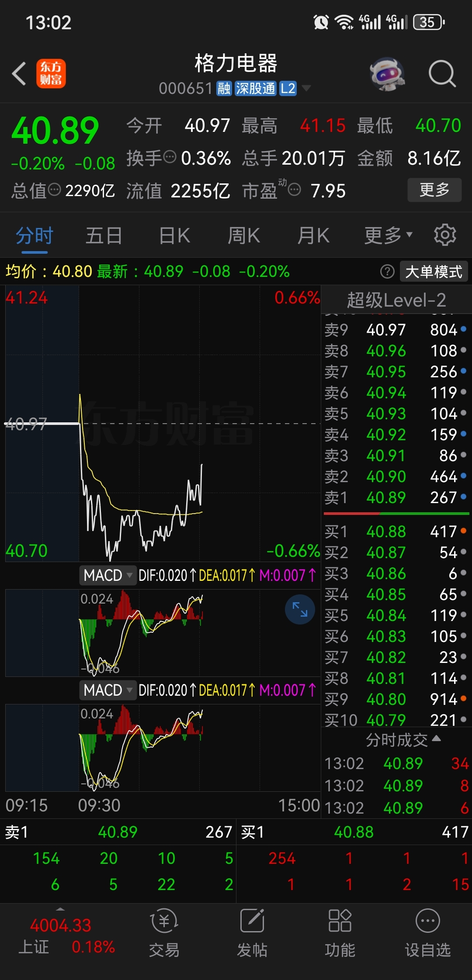The width and height of the screenshot is (472, 980).
Task: Open stock search magnifier
Action: point(442,73)
